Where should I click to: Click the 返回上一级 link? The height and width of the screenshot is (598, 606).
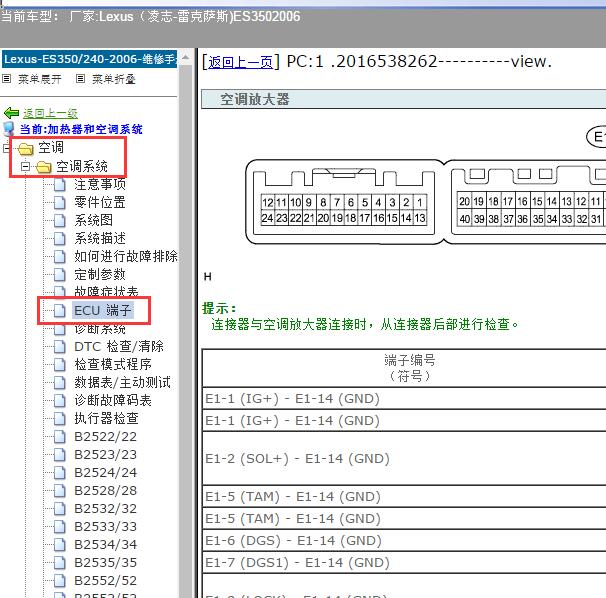(x=50, y=113)
